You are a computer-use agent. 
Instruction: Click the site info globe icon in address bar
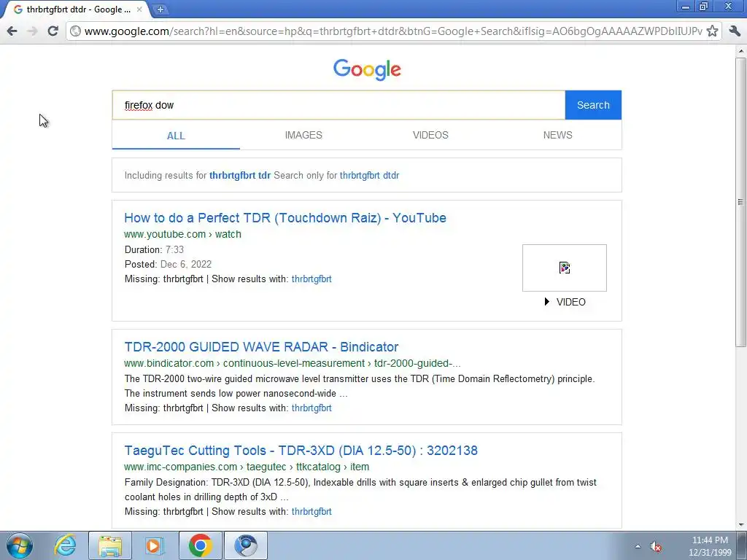tap(75, 31)
